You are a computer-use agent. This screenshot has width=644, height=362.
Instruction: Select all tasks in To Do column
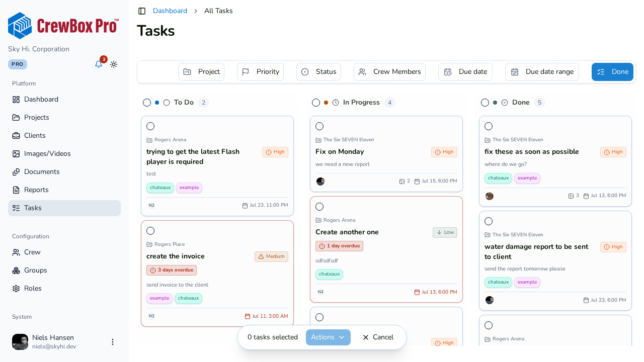(x=147, y=103)
